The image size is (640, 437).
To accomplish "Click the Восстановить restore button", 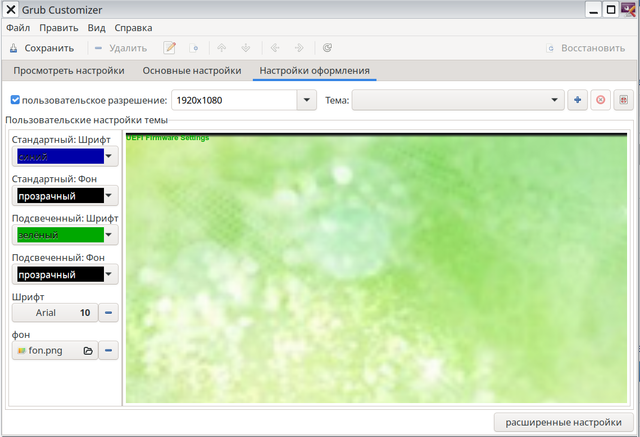I will click(x=586, y=48).
